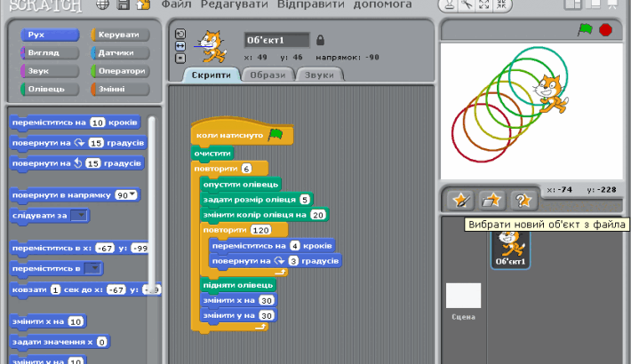Select the Оператори block category

tap(120, 71)
